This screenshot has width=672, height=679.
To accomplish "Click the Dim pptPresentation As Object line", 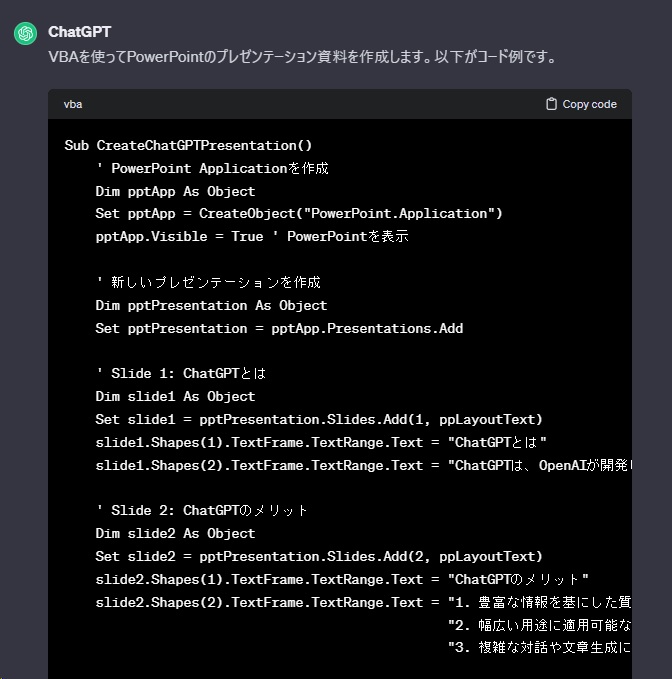I will [211, 305].
